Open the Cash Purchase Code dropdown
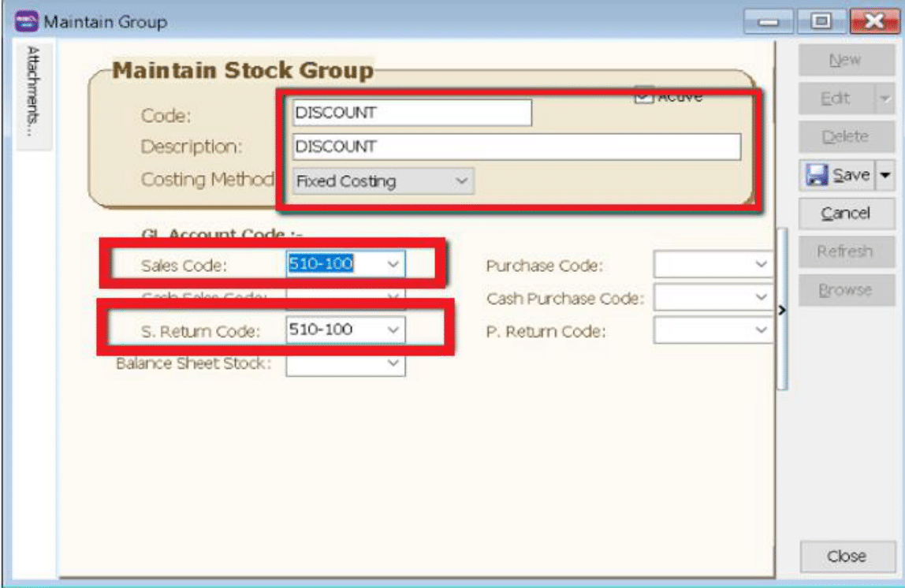 [x=761, y=298]
